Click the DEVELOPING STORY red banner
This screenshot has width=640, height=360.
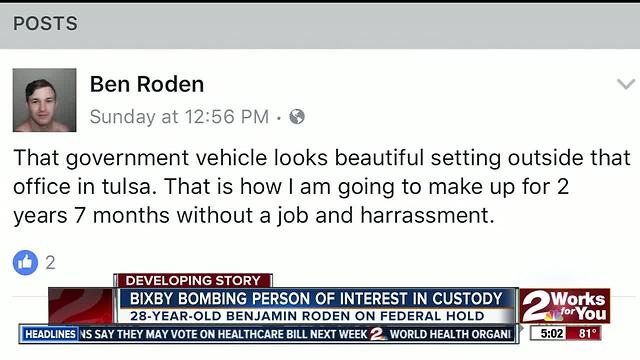[x=193, y=280]
